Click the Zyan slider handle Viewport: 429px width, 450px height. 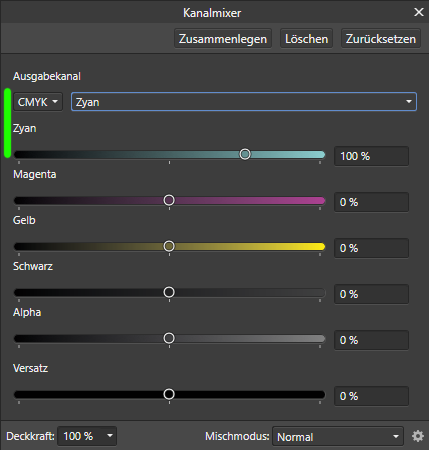click(245, 154)
